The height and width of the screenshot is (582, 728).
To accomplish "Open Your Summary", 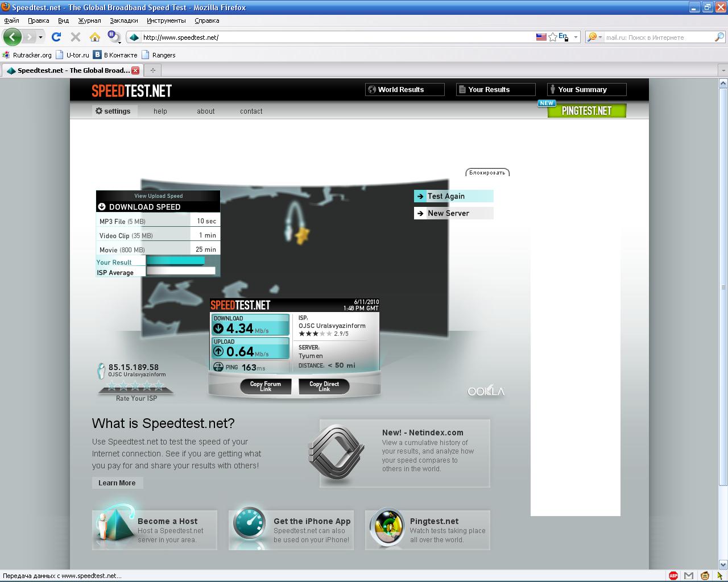I will (x=586, y=90).
